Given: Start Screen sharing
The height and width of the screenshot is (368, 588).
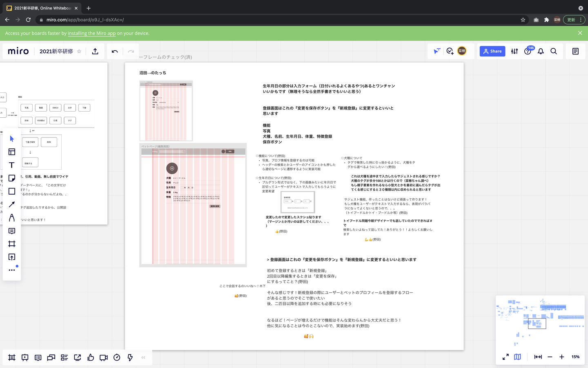Looking at the screenshot, I should click(78, 358).
